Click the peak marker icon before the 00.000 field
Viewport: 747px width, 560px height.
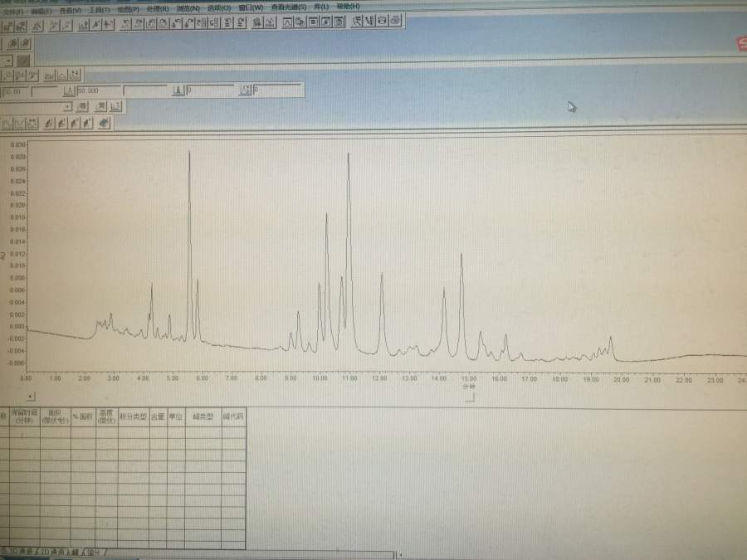point(69,90)
